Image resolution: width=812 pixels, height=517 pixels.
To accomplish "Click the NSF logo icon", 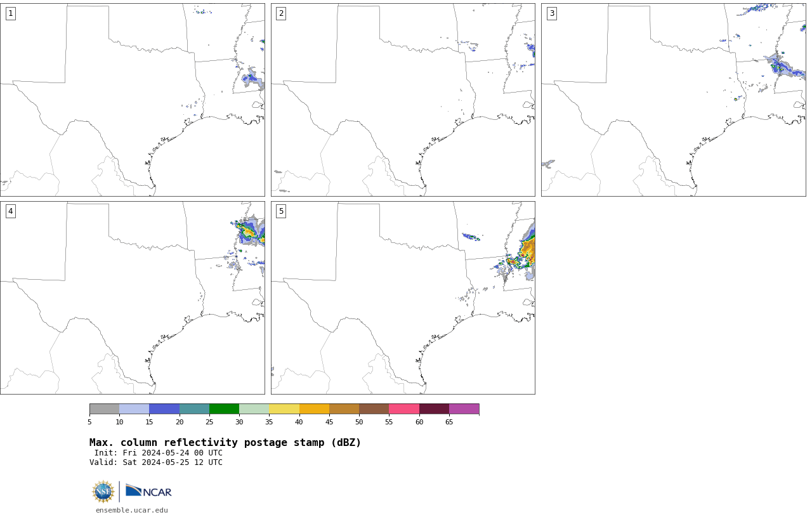I will pos(103,492).
